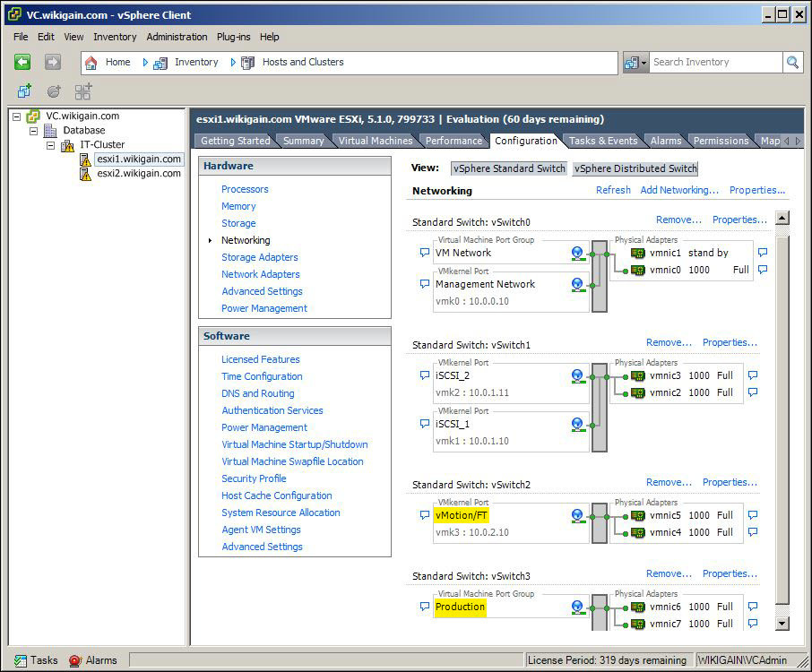Expand the Home breadcrumb arrow
Viewport: 812px width, 672px height.
pos(145,63)
